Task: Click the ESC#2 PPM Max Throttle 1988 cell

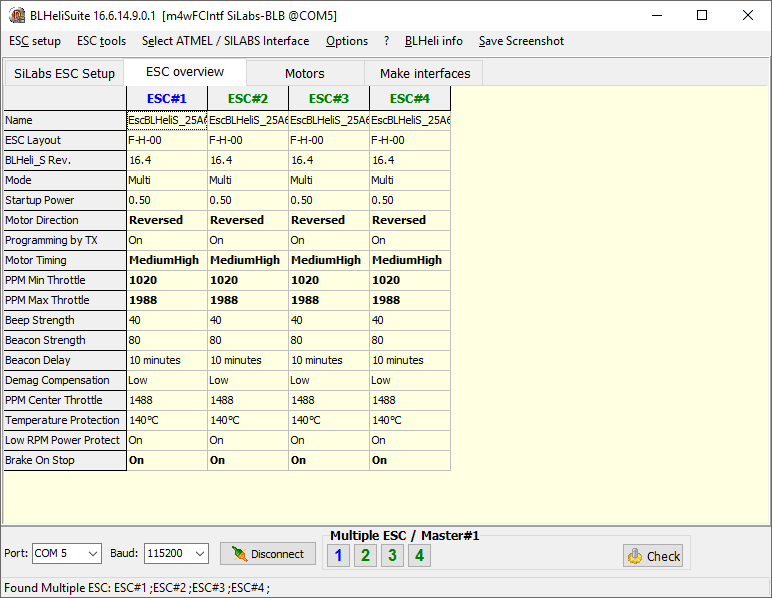Action: click(248, 300)
